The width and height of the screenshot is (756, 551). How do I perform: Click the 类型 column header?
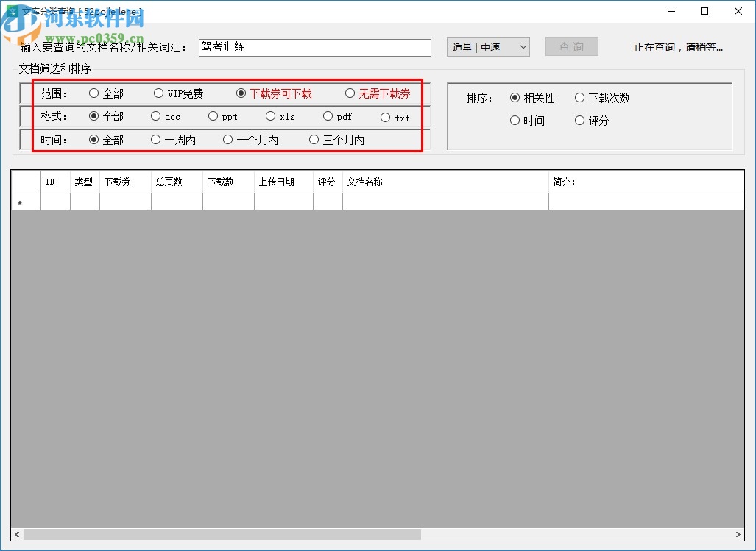click(85, 182)
